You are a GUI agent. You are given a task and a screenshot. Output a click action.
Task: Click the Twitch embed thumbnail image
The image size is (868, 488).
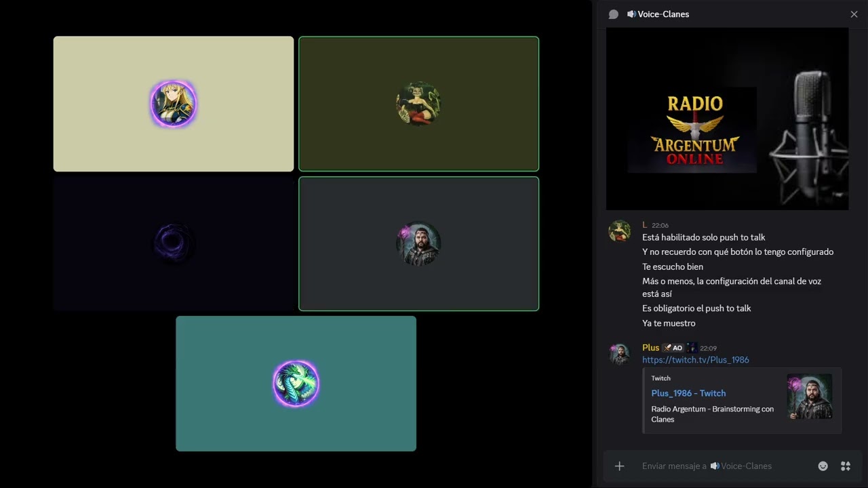(810, 396)
